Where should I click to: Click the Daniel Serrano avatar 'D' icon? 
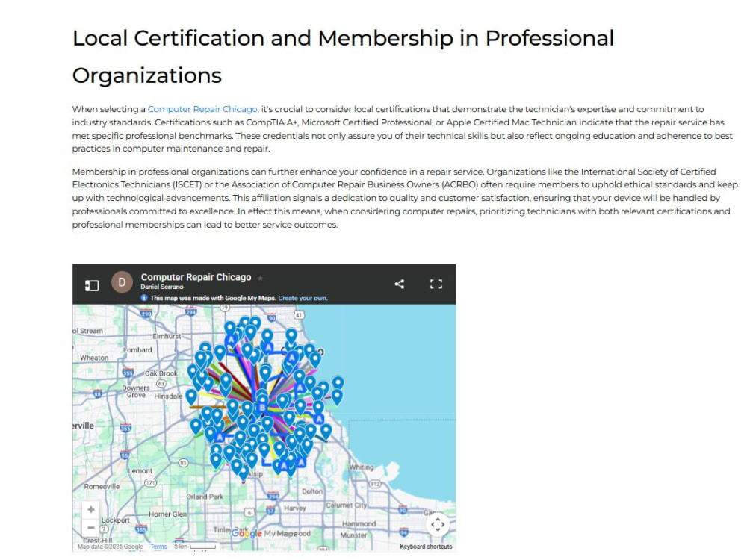[x=122, y=282]
